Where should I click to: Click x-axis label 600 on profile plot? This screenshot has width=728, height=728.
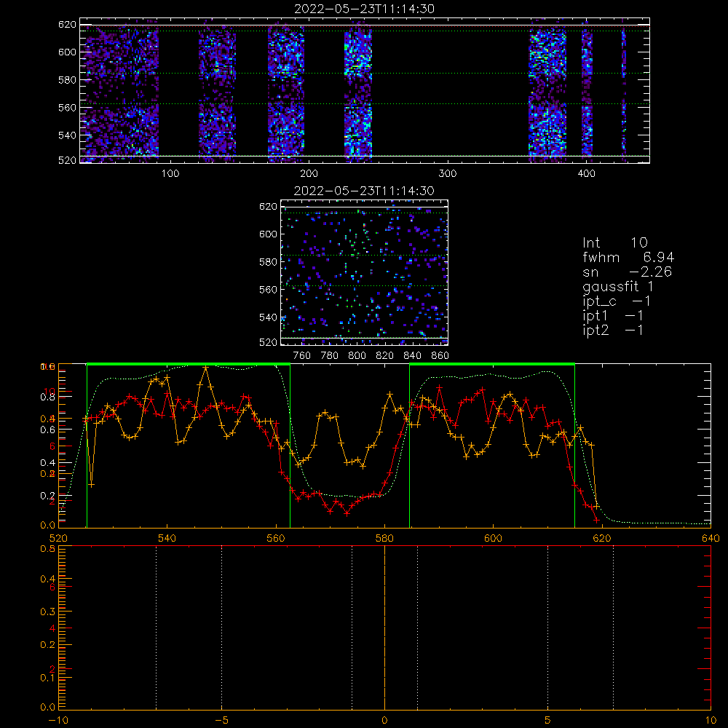pyautogui.click(x=493, y=539)
